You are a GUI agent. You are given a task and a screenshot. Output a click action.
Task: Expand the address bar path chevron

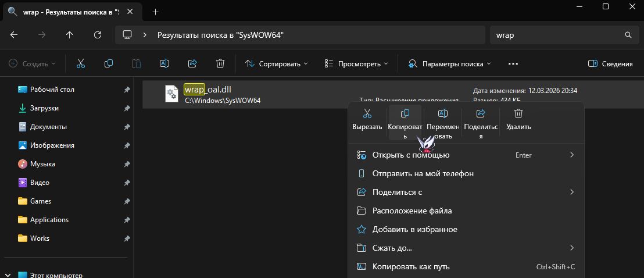tap(145, 35)
